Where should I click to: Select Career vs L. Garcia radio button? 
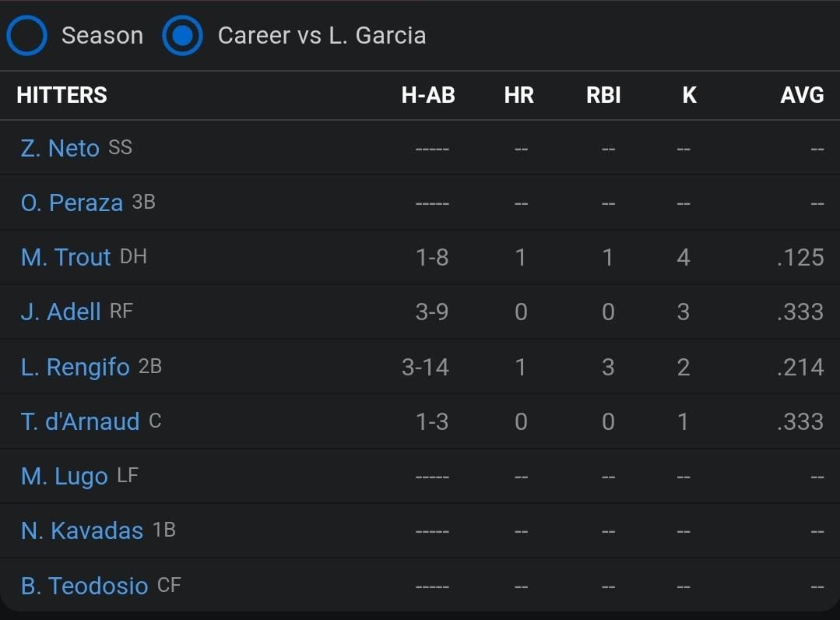183,36
